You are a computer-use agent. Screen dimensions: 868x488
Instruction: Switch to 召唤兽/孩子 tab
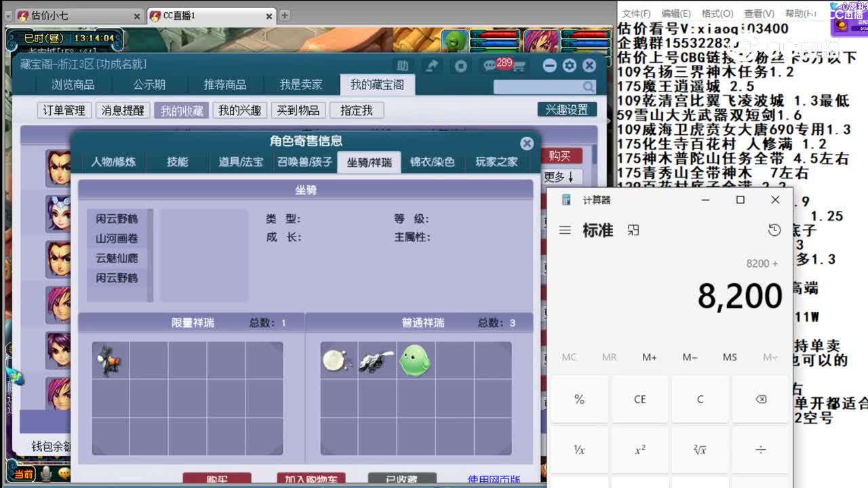[x=304, y=162]
